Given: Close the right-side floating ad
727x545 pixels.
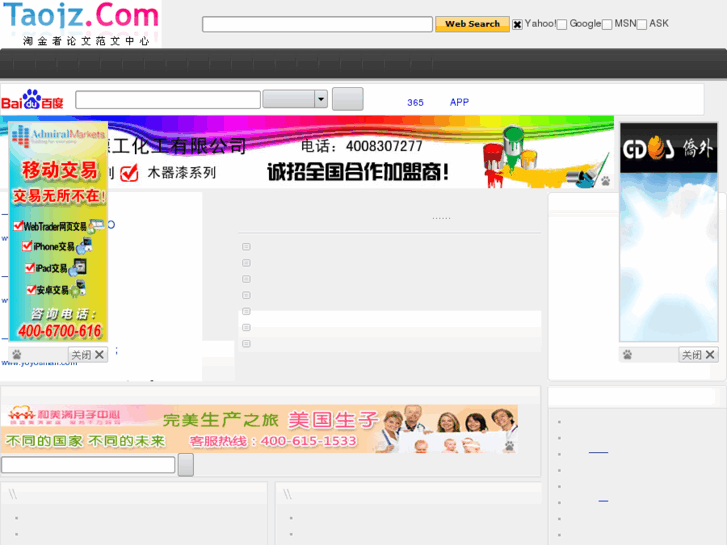Looking at the screenshot, I should [698, 355].
